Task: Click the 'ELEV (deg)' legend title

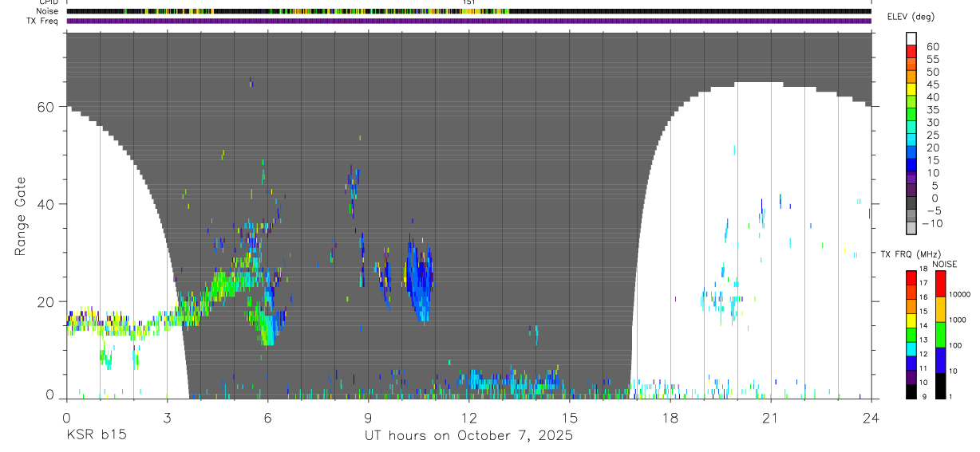Action: click(910, 17)
